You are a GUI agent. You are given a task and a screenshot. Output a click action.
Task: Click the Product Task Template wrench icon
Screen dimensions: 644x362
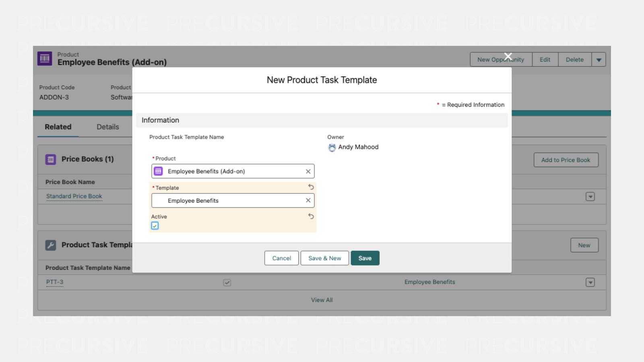click(x=51, y=245)
